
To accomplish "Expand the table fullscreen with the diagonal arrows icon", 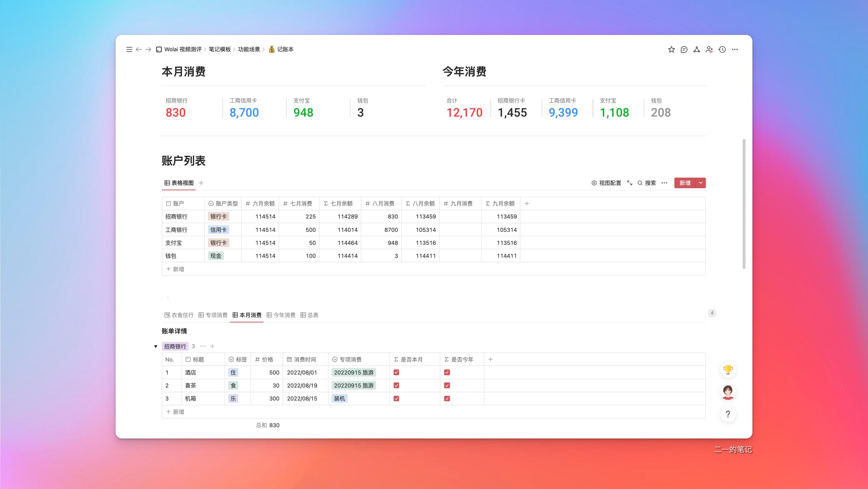I will 629,183.
